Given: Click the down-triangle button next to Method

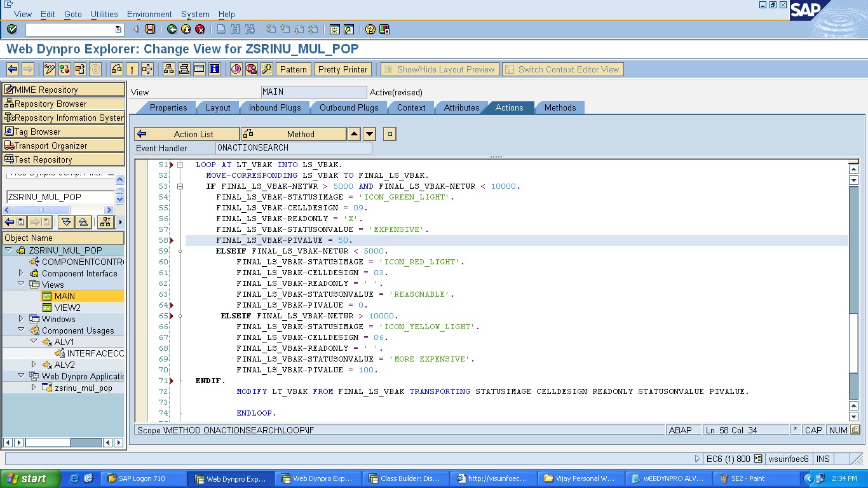Looking at the screenshot, I should [x=369, y=134].
